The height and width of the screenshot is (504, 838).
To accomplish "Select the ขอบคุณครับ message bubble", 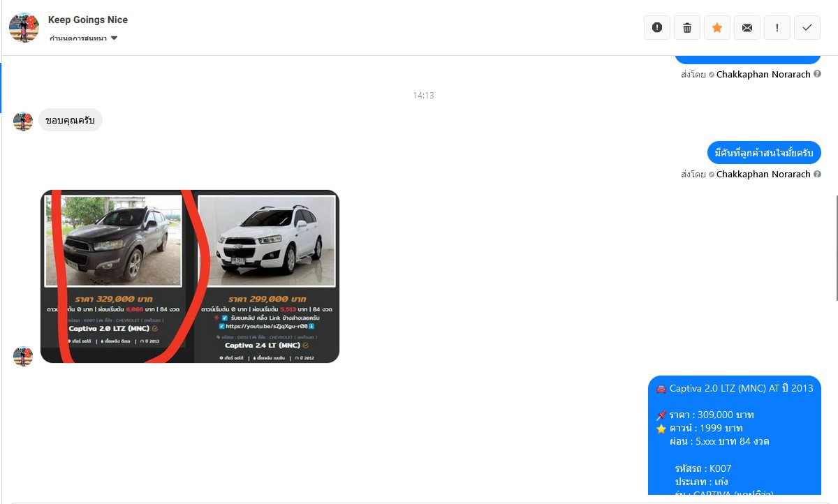I will (70, 120).
